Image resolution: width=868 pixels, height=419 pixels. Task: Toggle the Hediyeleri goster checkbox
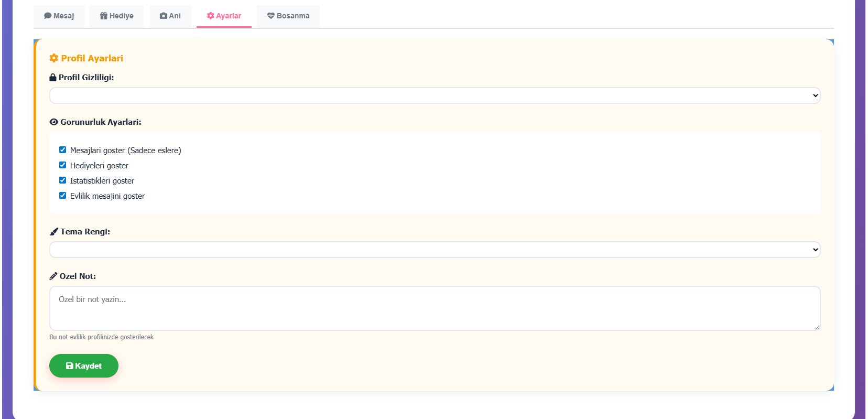(x=63, y=165)
